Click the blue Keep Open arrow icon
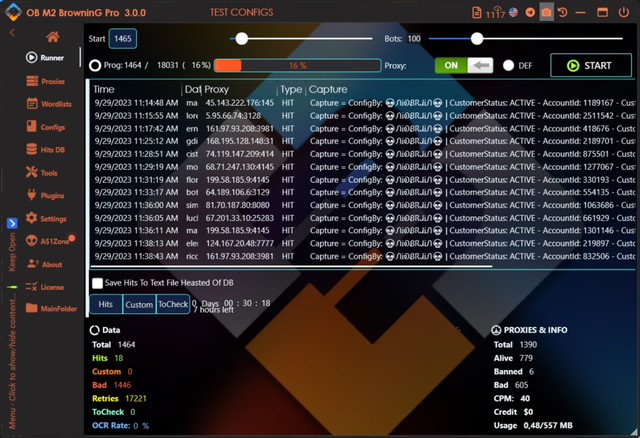This screenshot has height=438, width=640. 12,223
